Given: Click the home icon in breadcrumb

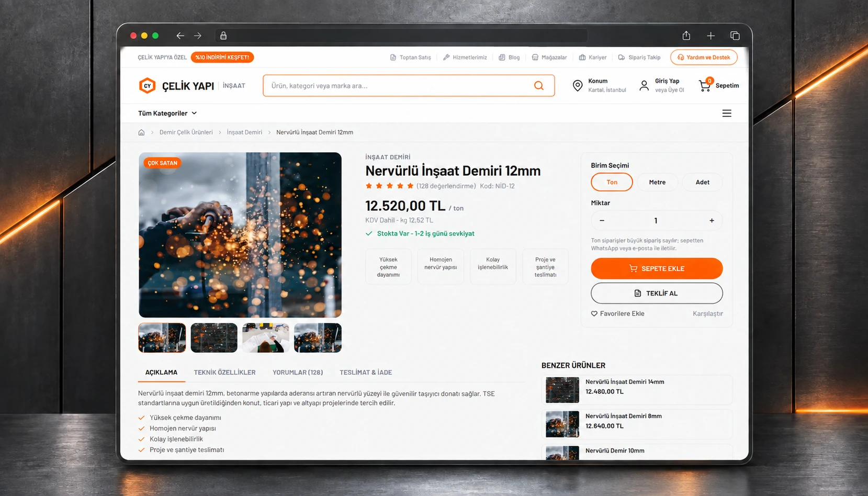Looking at the screenshot, I should 141,132.
